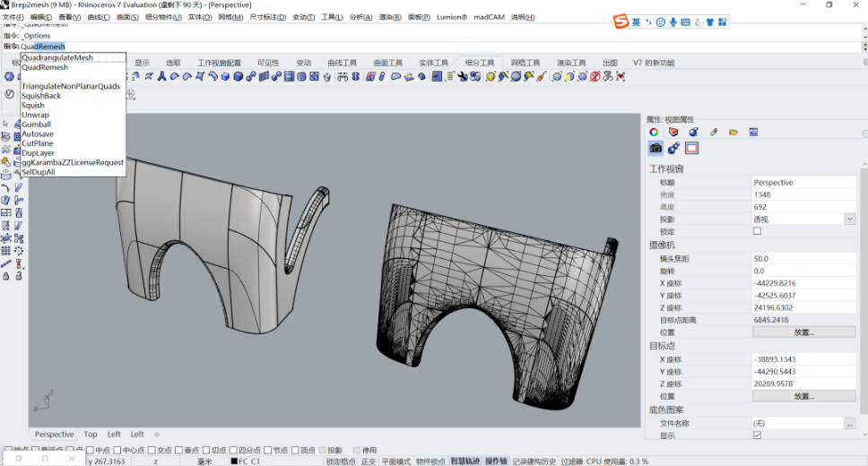
Task: Open the madCAM menu
Action: [489, 17]
